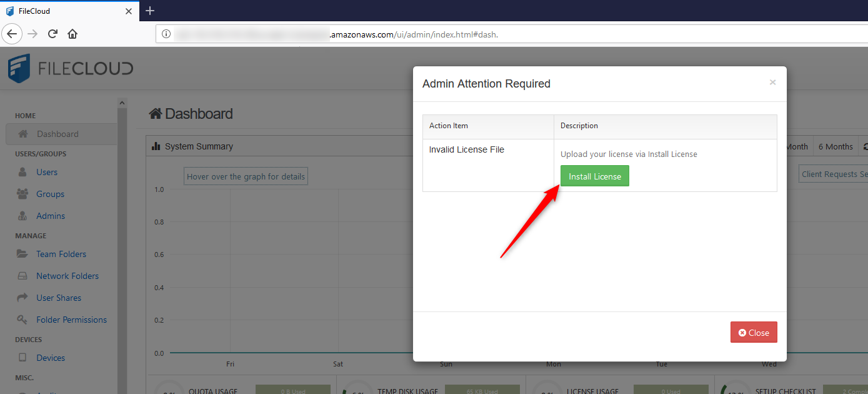Screen dimensions: 868x394
Task: Open Users from the sidebar
Action: [46, 172]
